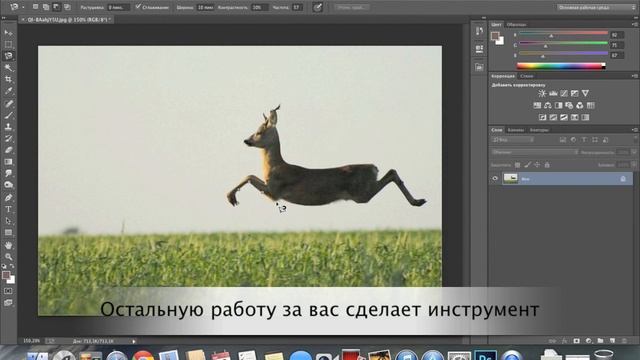Select the Gradient tool
Screen dimensions: 640x360
click(8, 162)
